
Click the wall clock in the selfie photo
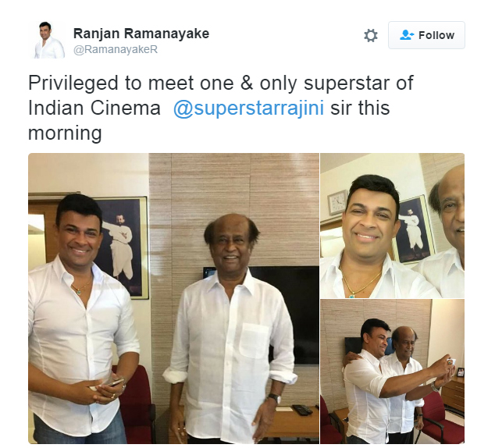click(337, 202)
